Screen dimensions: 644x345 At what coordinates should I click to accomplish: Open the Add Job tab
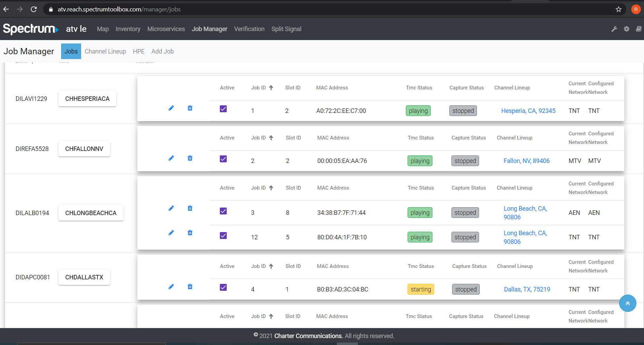163,51
